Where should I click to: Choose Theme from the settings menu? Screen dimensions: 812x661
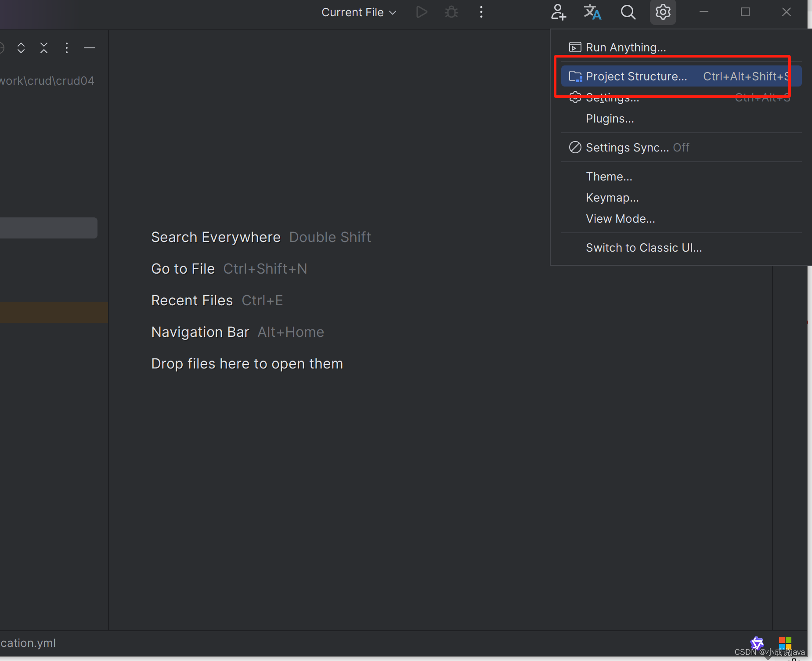[609, 176]
